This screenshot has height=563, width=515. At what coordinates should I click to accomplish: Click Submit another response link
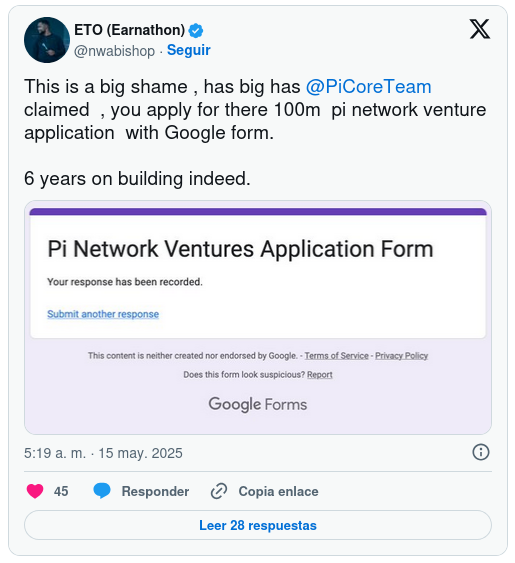tap(103, 314)
